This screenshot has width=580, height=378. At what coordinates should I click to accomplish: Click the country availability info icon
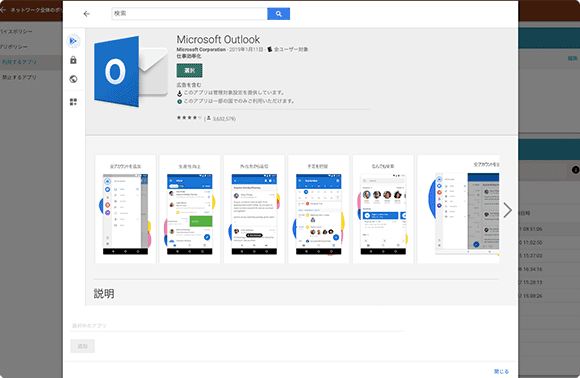pos(179,101)
